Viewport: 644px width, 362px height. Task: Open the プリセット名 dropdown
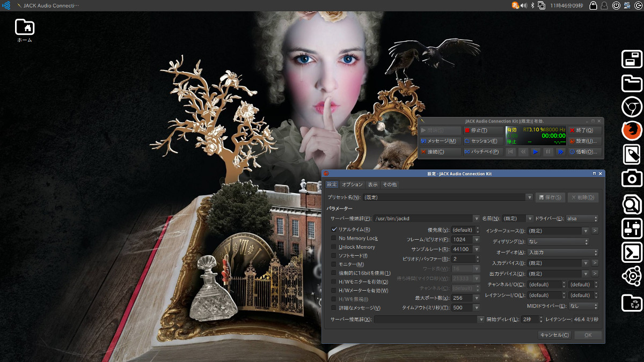[x=448, y=197]
